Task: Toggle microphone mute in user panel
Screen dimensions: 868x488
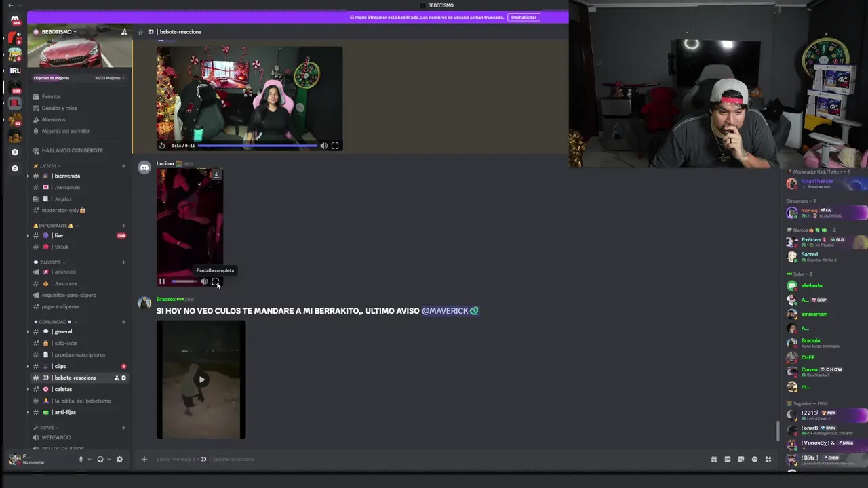Action: pos(81,459)
